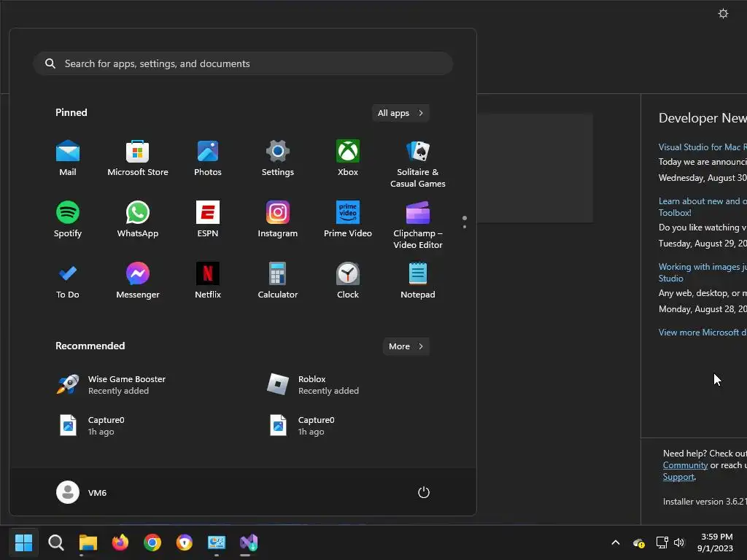Click the network icon in system tray
The height and width of the screenshot is (560, 747).
click(x=662, y=542)
